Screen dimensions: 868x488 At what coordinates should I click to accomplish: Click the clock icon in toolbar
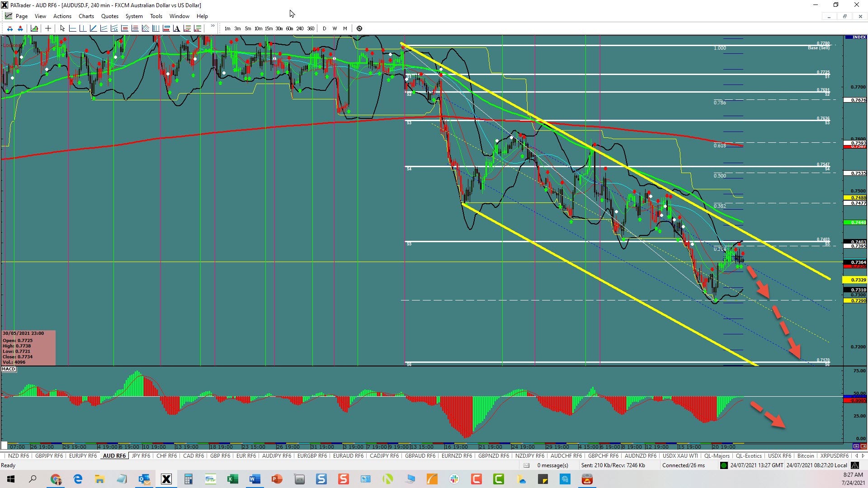tap(359, 28)
